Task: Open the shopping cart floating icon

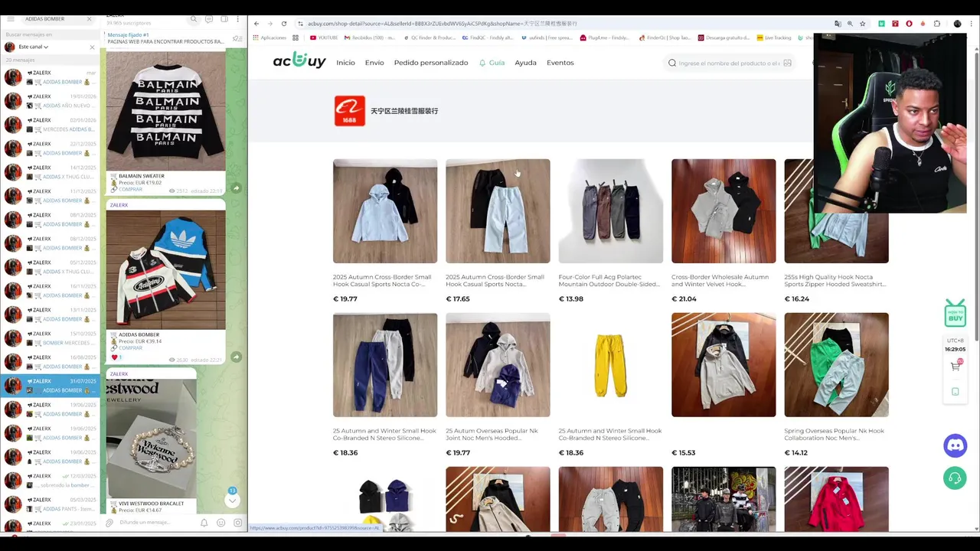Action: [955, 366]
